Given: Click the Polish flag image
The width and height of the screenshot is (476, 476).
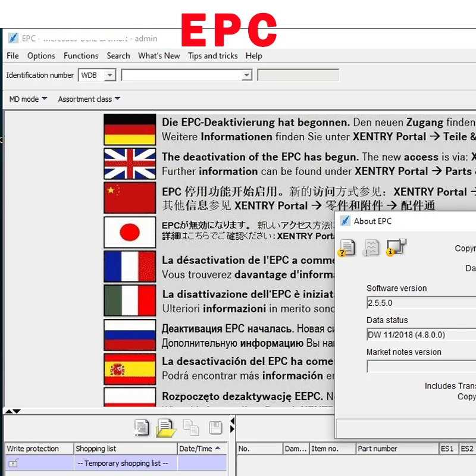Looking at the screenshot, I should (130, 397).
